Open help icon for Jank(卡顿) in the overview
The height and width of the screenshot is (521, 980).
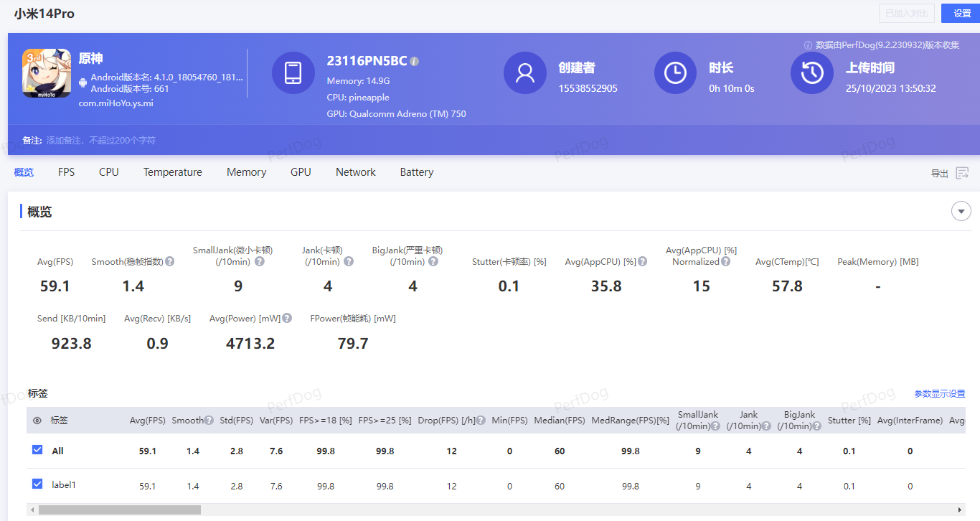[x=349, y=262]
